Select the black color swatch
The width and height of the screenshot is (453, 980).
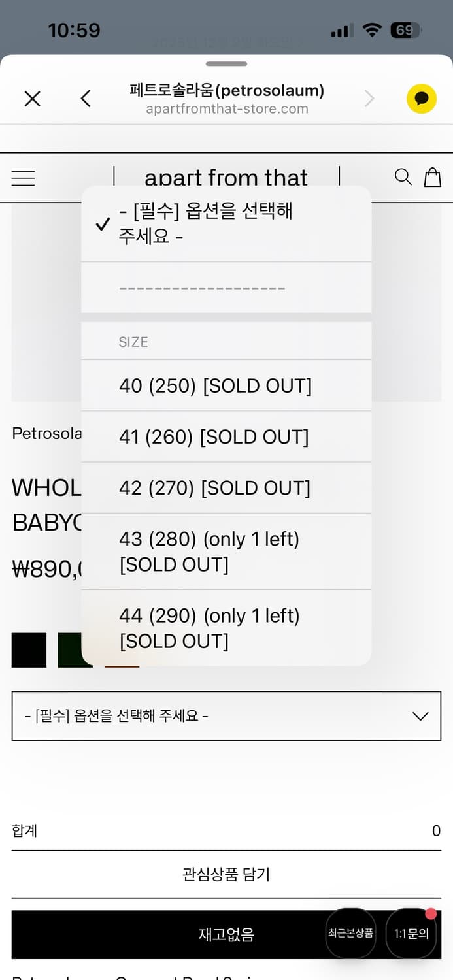coord(29,650)
